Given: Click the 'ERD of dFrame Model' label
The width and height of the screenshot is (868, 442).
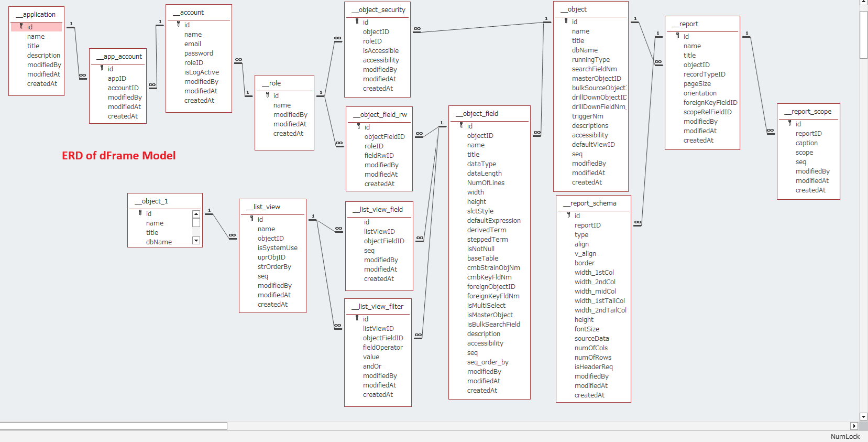Looking at the screenshot, I should [119, 155].
